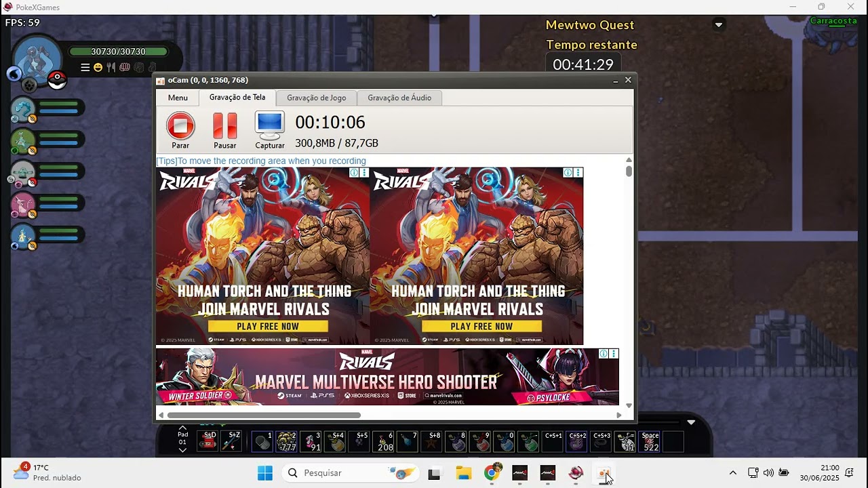The image size is (868, 488).
Task: Use hotbar slot 0 blue potion
Action: pyautogui.click(x=505, y=441)
